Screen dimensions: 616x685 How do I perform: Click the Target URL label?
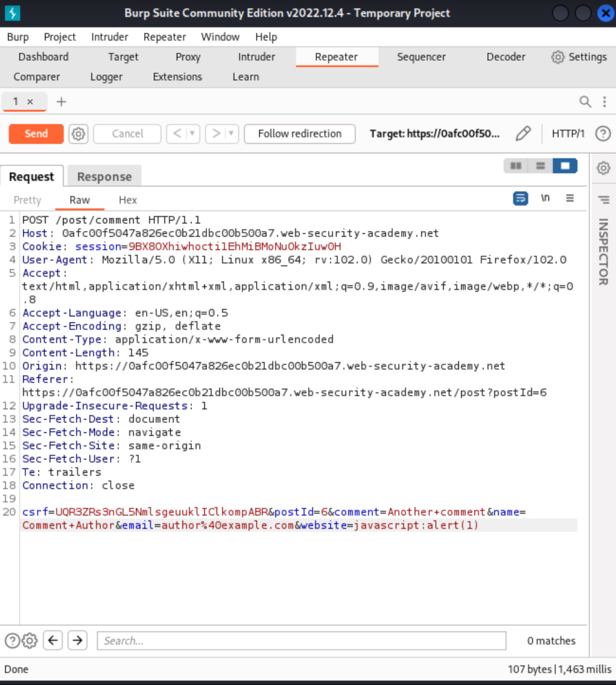click(x=434, y=134)
